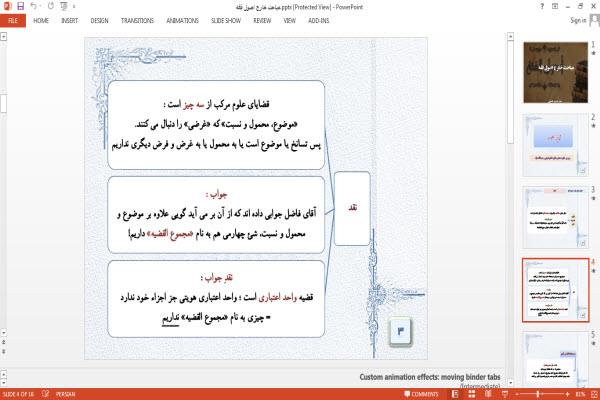
Task: Switch to the HOME ribbon tab
Action: point(41,21)
